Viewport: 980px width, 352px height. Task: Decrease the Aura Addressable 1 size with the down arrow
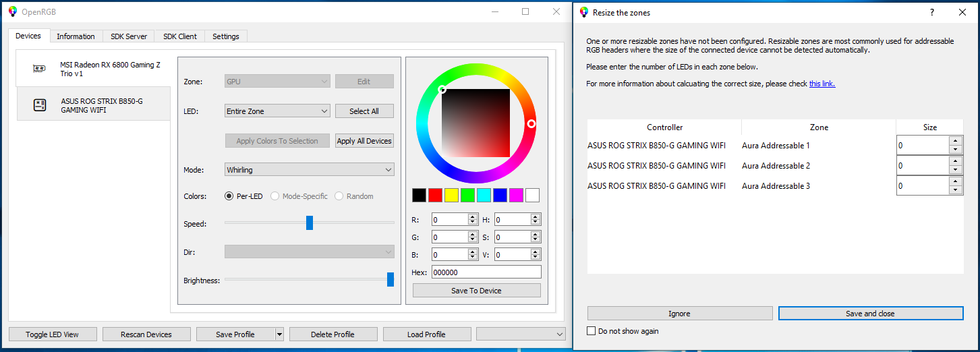click(x=955, y=150)
